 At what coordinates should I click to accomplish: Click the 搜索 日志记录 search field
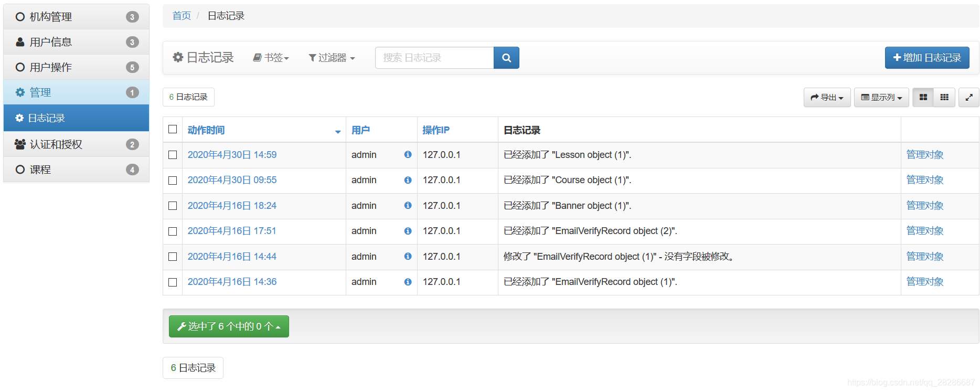click(x=434, y=58)
